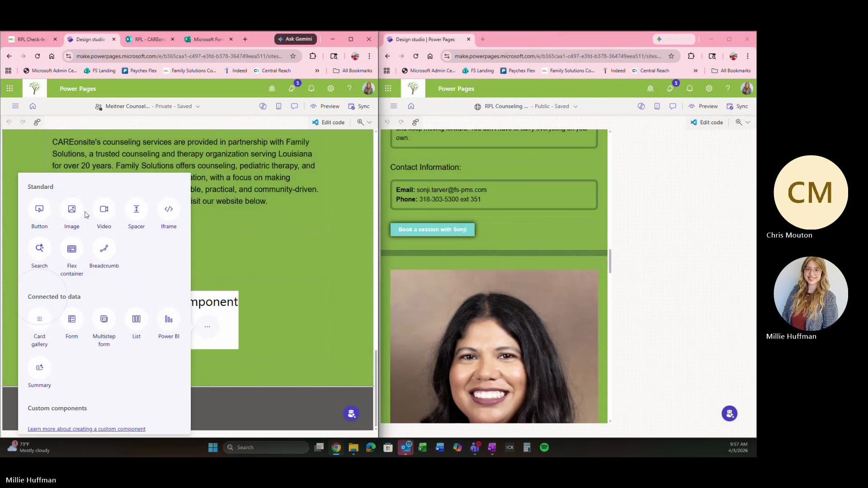This screenshot has height=488, width=868.
Task: Open bell notifications in right Power Pages
Action: click(x=690, y=89)
